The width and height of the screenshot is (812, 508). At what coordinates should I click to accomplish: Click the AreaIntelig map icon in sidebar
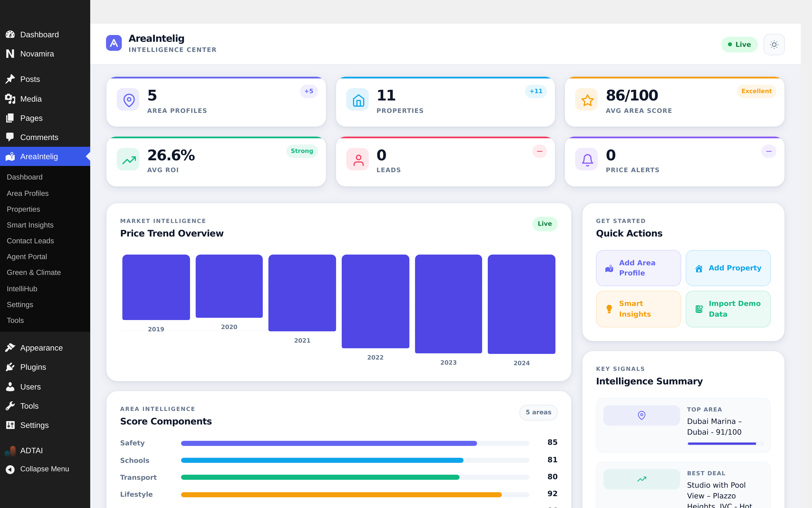click(x=10, y=156)
